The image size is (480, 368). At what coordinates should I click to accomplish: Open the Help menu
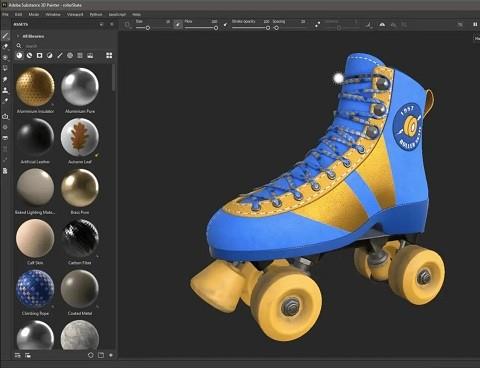136,14
